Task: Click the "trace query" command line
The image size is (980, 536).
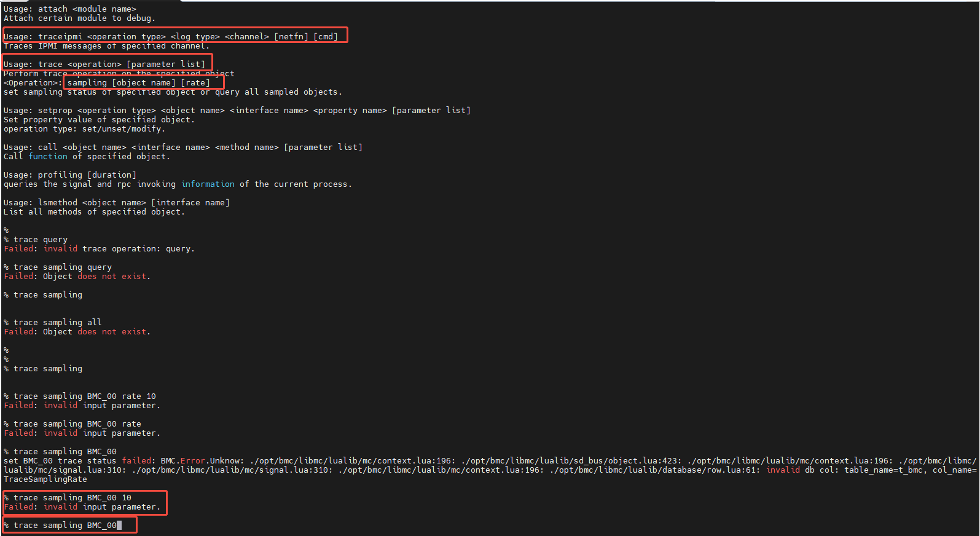Action: [41, 240]
